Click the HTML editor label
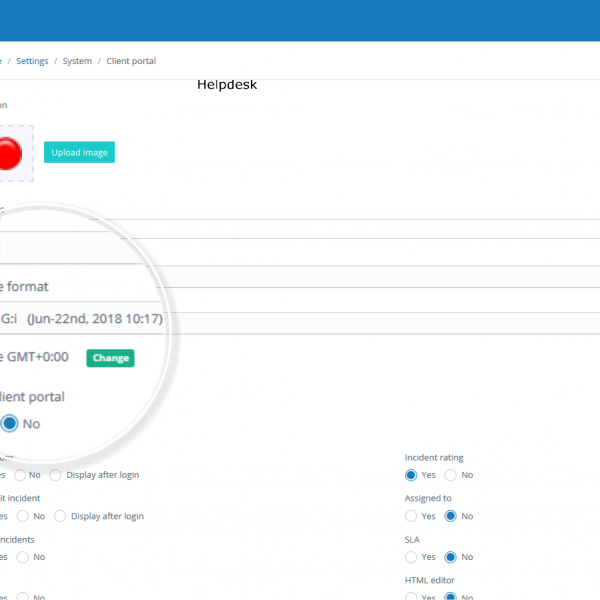Screen dimensions: 600x600 430,580
